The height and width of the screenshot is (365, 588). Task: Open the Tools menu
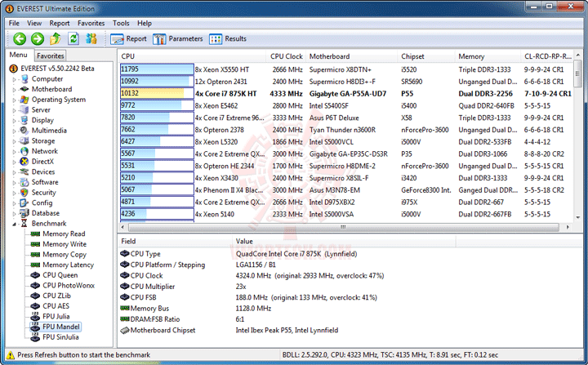(121, 23)
